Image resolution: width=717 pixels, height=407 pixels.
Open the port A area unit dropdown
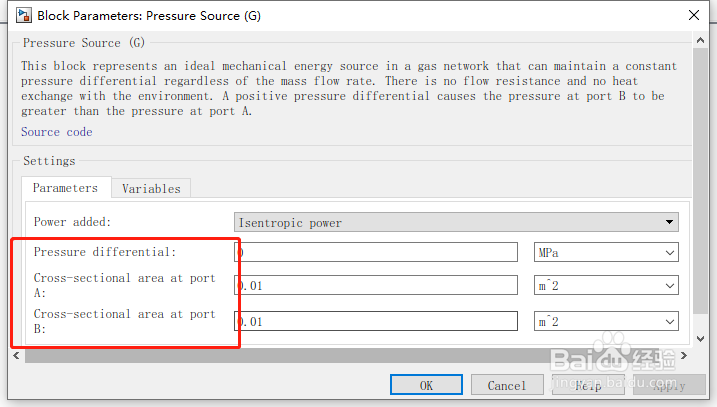point(606,286)
